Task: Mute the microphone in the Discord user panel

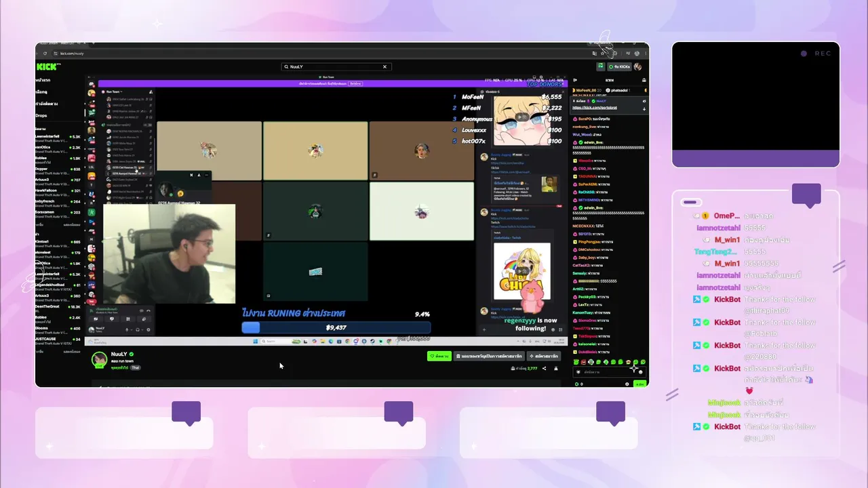Action: point(126,329)
